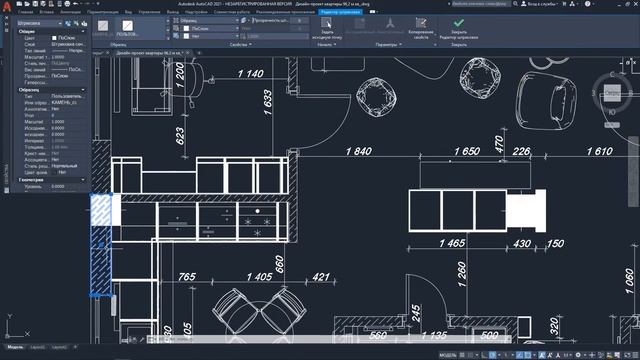
Task: Click the toggle PICKADD icon in properties palette
Action: (x=68, y=24)
